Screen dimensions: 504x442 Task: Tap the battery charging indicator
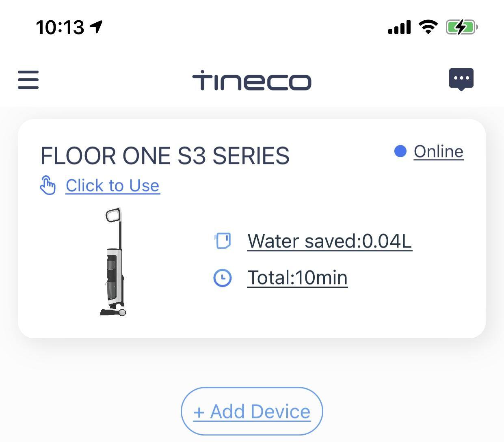pyautogui.click(x=462, y=27)
